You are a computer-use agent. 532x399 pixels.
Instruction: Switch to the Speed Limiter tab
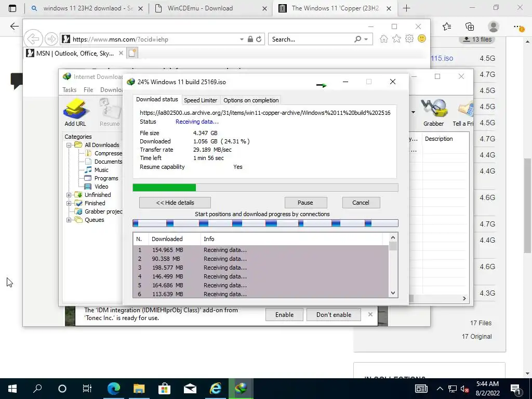click(x=201, y=100)
